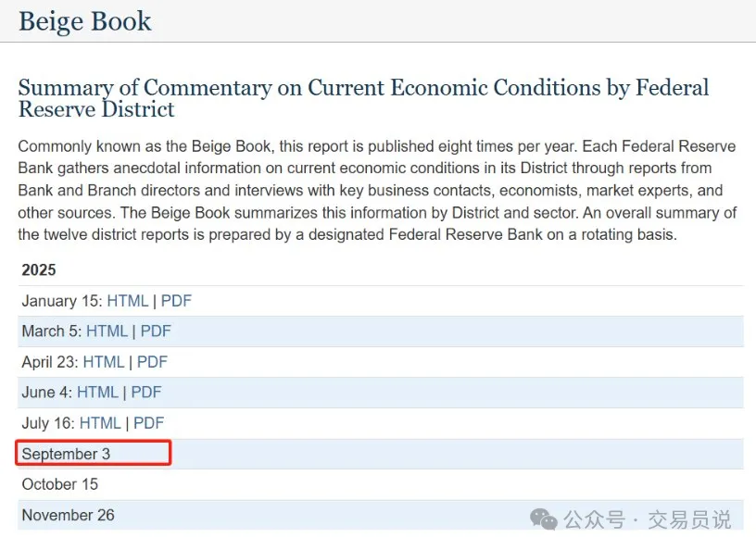
Task: Open the January 15 HTML link
Action: tap(128, 301)
